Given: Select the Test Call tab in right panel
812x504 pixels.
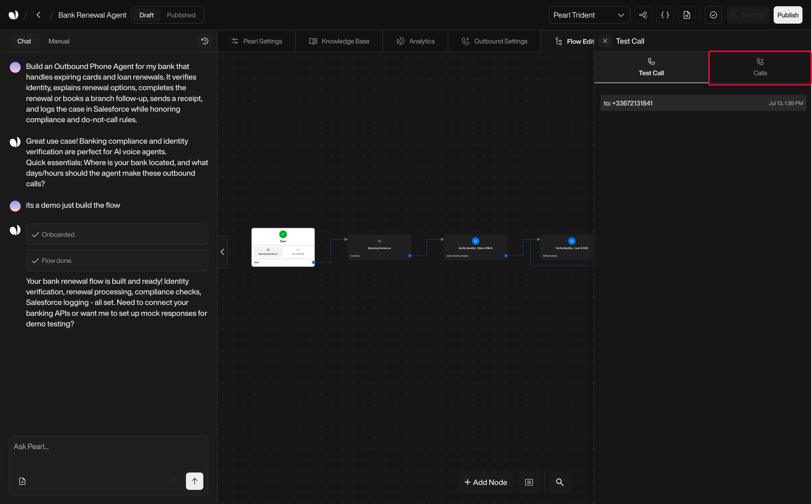Looking at the screenshot, I should coord(651,68).
